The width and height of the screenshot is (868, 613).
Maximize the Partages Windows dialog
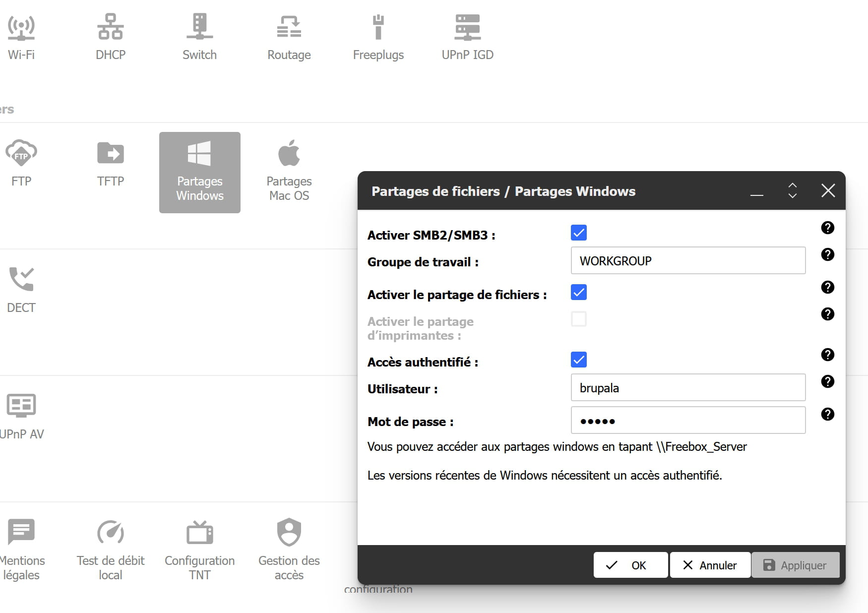point(793,191)
